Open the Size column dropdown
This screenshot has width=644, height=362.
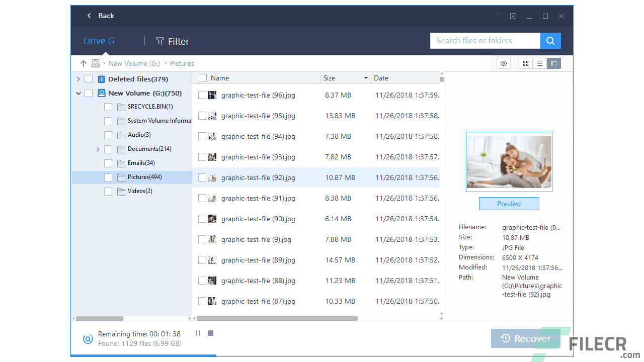367,78
